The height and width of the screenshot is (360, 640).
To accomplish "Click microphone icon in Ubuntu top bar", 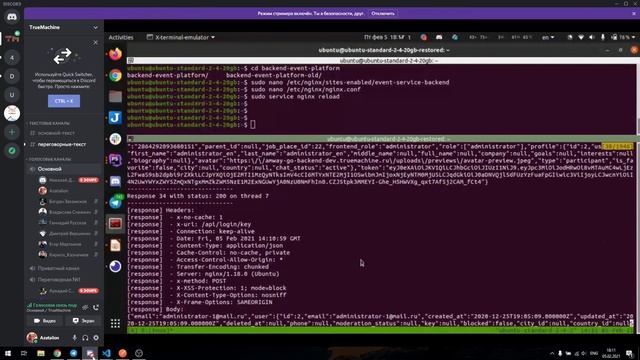I will pyautogui.click(x=602, y=37).
